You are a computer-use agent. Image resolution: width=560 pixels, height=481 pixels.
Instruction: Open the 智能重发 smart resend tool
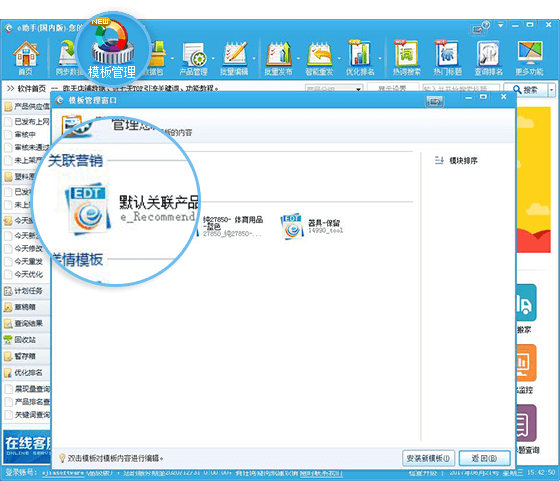coord(319,59)
